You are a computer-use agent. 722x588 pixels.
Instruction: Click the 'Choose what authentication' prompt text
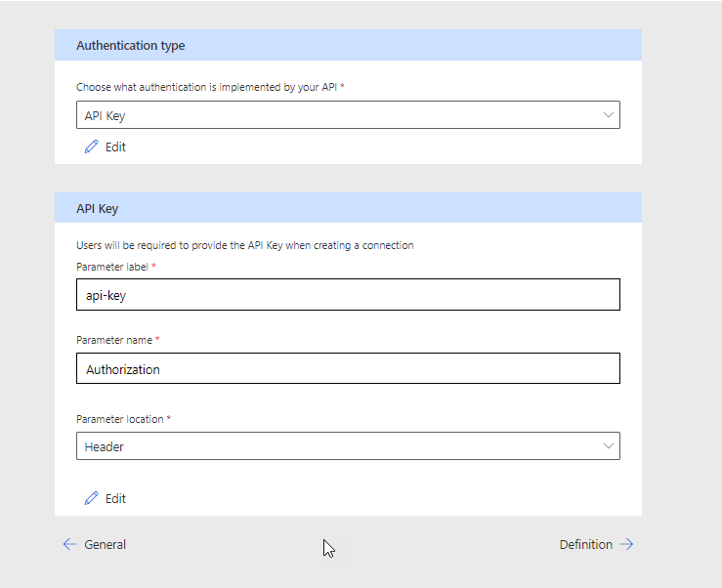pos(205,87)
